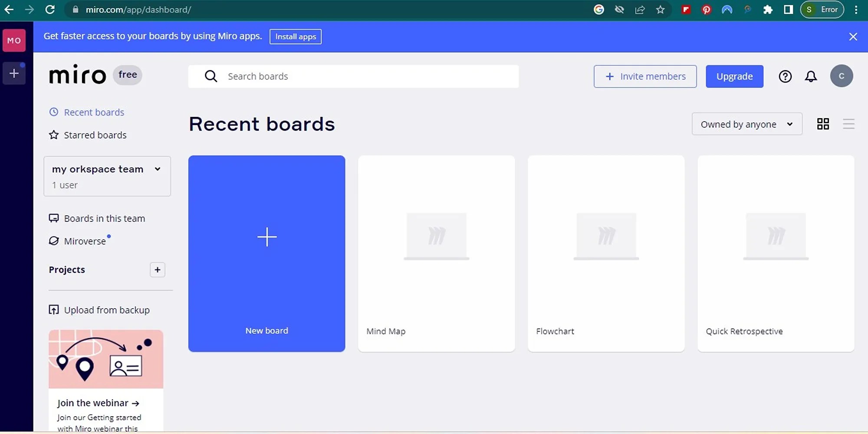Open the Mind Map board
The image size is (868, 434).
click(437, 253)
